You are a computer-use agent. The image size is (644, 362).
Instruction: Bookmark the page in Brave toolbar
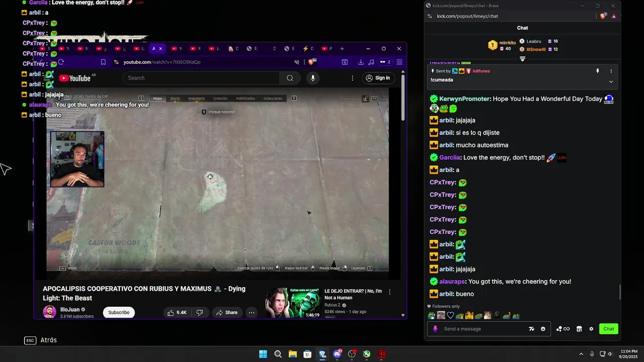[103, 62]
